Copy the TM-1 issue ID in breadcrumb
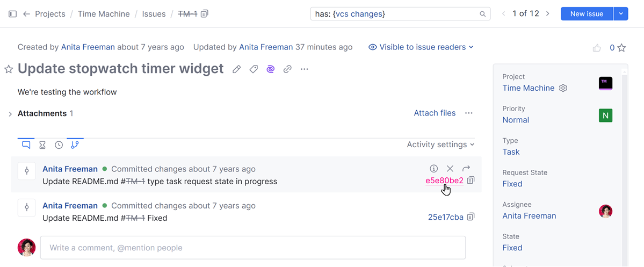 coord(205,14)
